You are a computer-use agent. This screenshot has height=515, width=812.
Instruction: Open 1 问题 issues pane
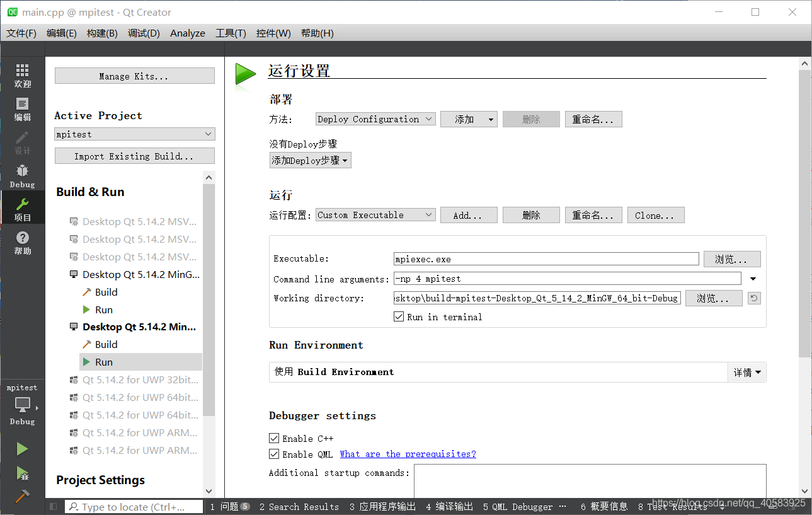pos(230,507)
